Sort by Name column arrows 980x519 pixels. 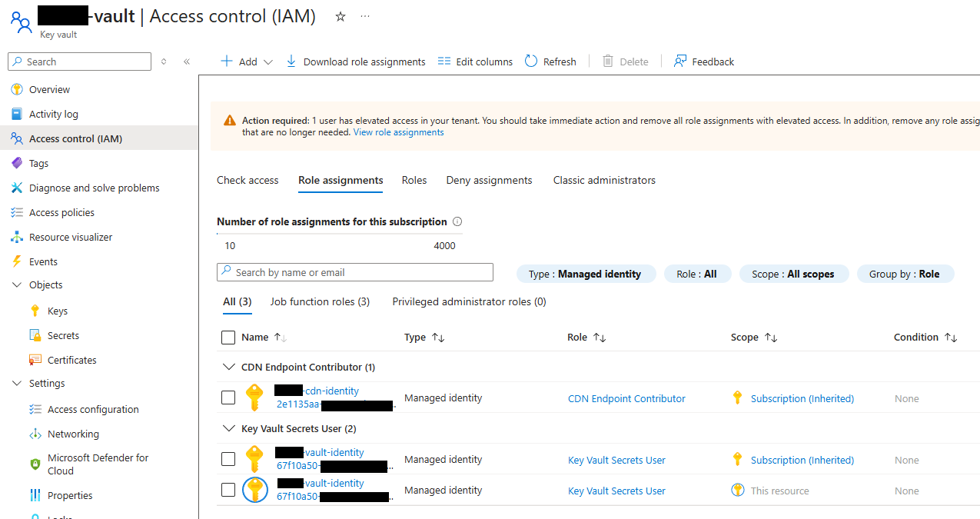coord(281,338)
